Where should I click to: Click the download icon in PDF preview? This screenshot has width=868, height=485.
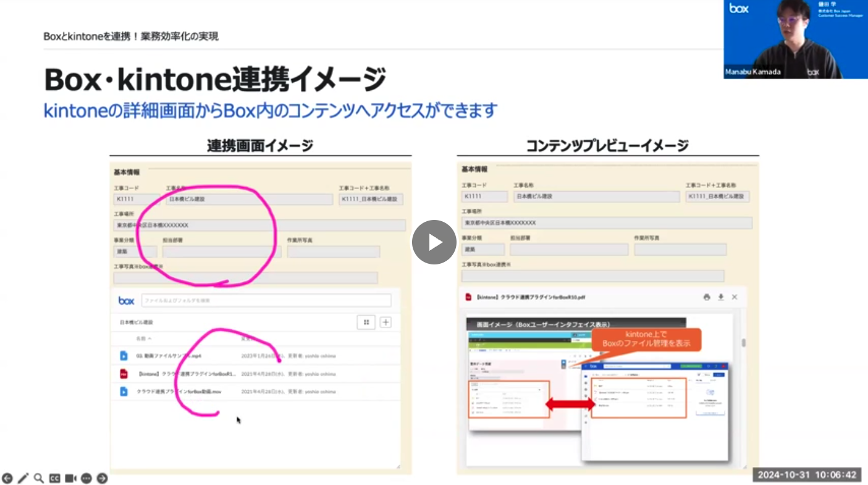pyautogui.click(x=720, y=297)
